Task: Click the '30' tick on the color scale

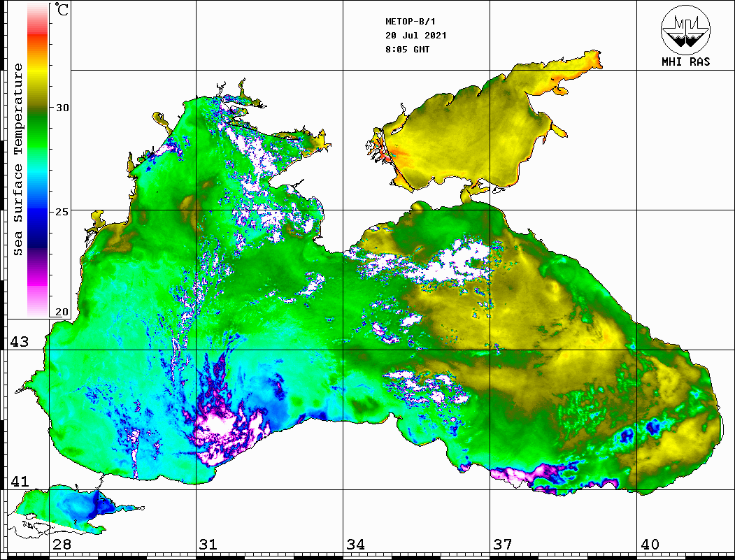Action: (x=62, y=108)
